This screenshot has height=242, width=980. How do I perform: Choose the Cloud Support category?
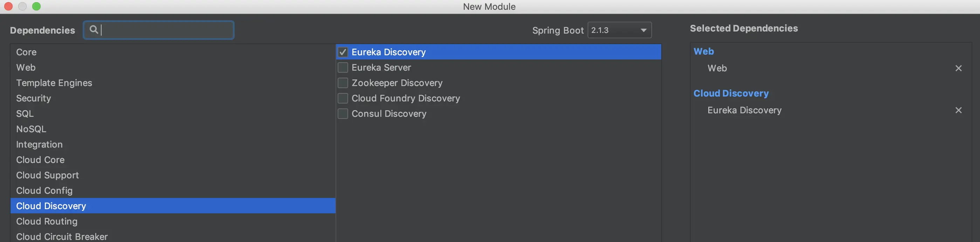click(x=173, y=175)
